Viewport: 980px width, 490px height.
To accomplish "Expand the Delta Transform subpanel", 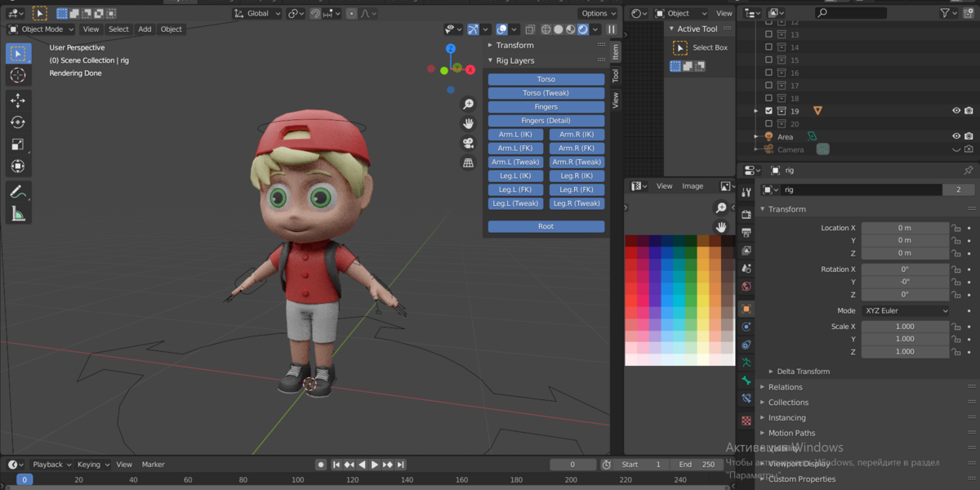I will [803, 372].
